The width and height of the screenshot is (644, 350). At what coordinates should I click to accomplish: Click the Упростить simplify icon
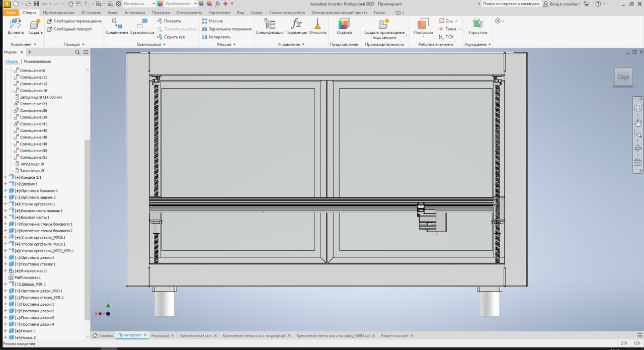[477, 24]
